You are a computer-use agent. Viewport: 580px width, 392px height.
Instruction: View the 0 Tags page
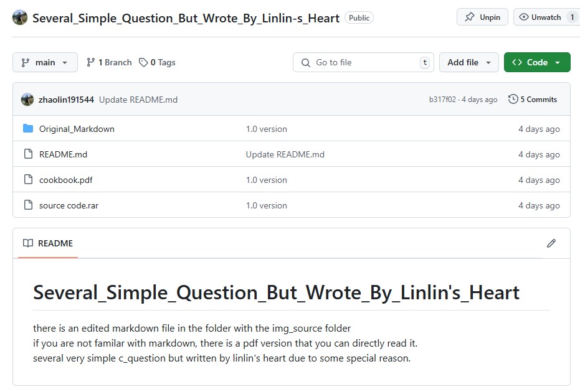[x=157, y=62]
